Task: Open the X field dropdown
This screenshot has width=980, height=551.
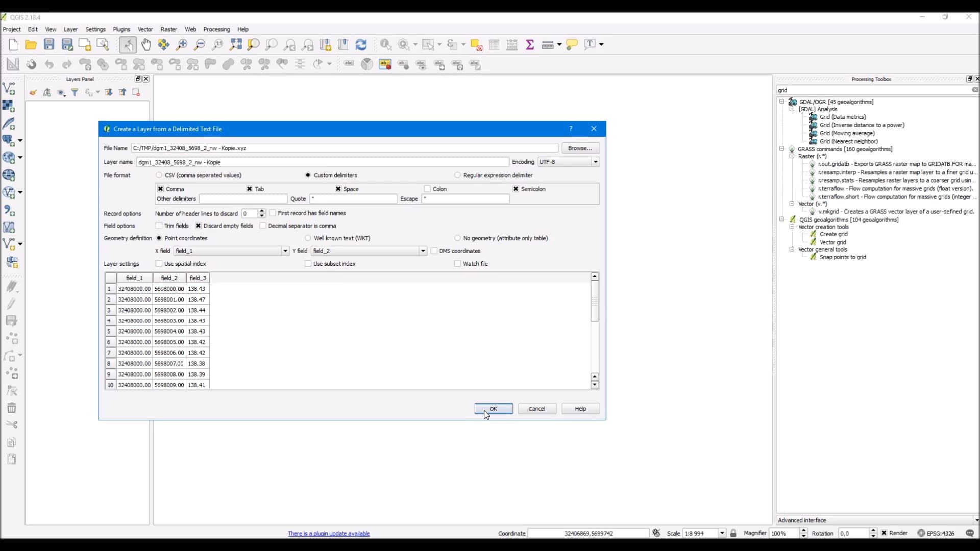Action: (285, 251)
